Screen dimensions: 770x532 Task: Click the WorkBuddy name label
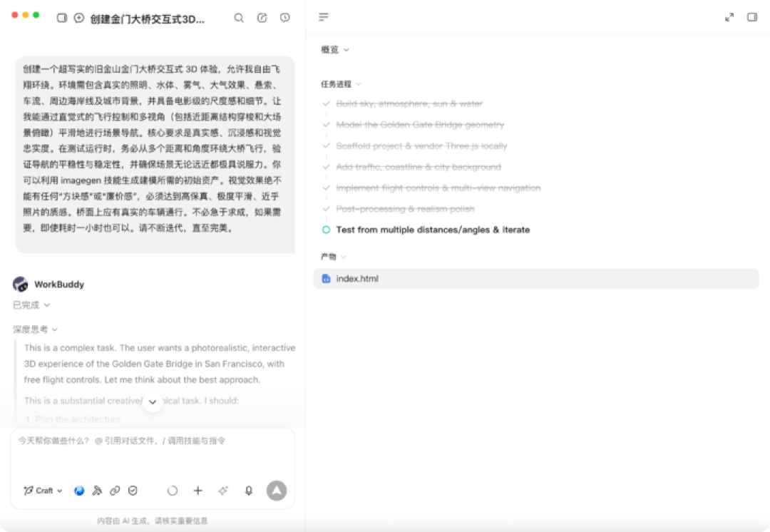tap(59, 284)
